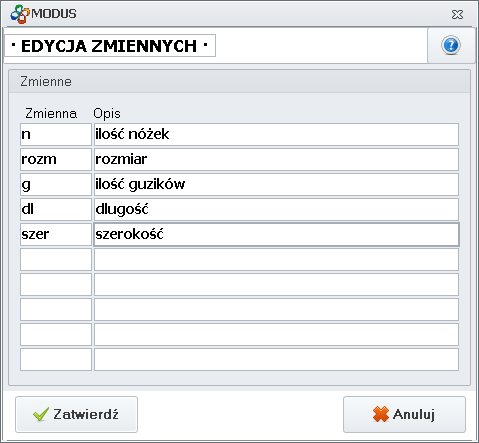Select the variable field 'dl'
This screenshot has width=479, height=443.
(x=56, y=209)
